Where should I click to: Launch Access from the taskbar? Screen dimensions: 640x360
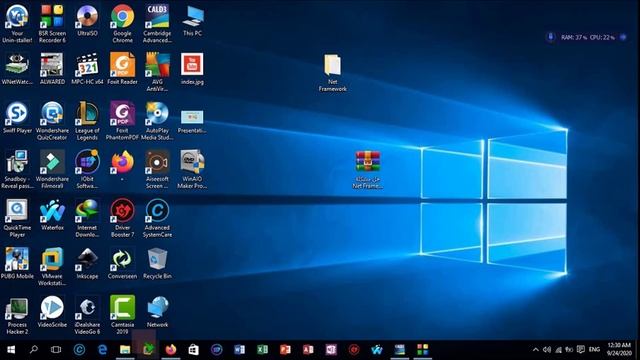point(308,350)
